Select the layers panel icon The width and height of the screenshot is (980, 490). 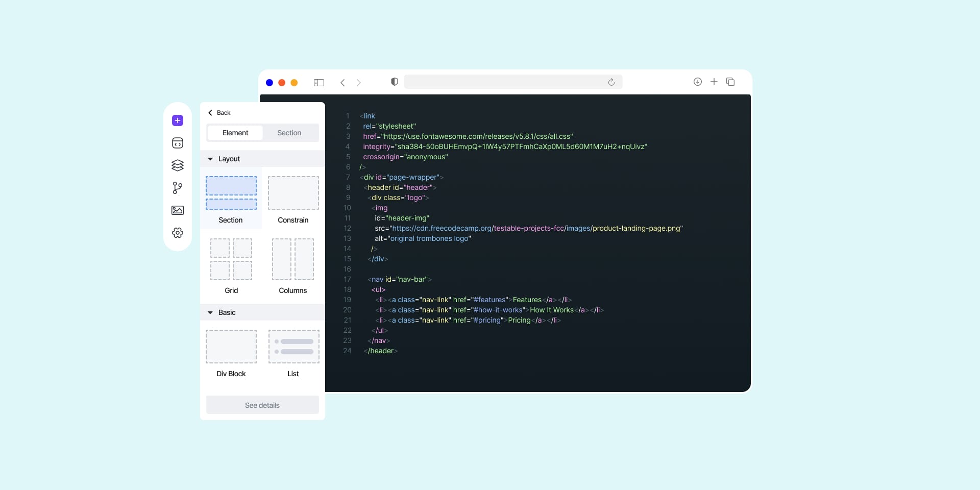pos(177,165)
